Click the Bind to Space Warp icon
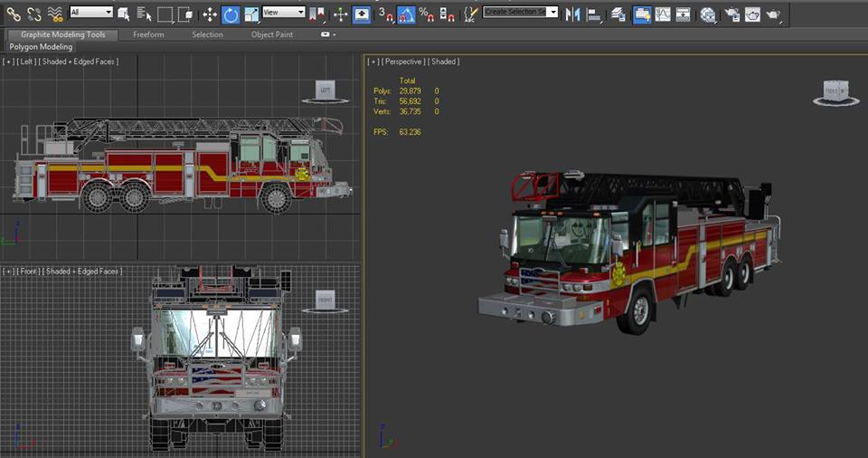 click(55, 14)
